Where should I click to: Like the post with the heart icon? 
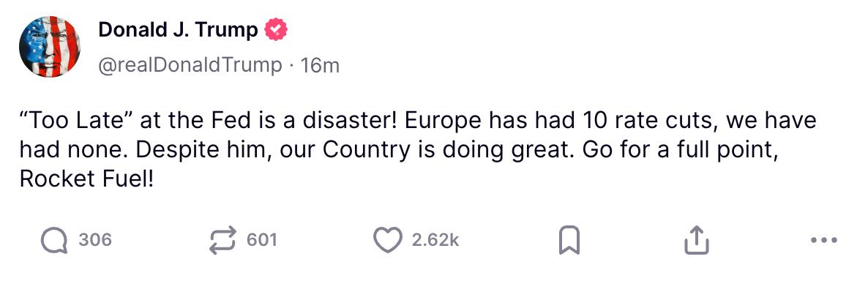point(387,241)
